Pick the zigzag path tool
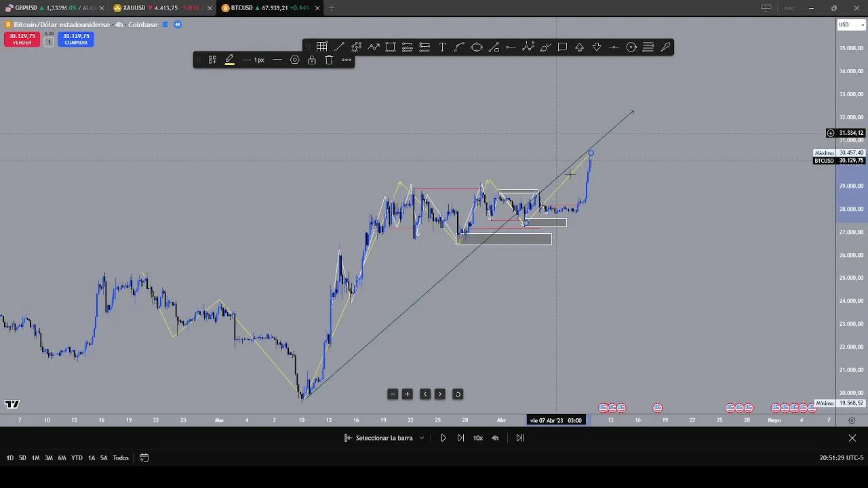Viewport: 868px width, 488px height. (x=374, y=47)
